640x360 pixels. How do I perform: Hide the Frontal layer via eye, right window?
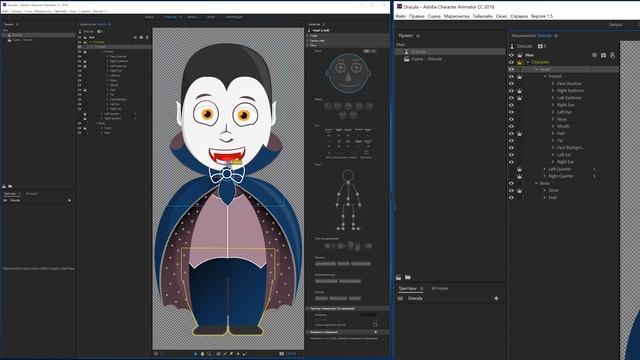point(511,76)
